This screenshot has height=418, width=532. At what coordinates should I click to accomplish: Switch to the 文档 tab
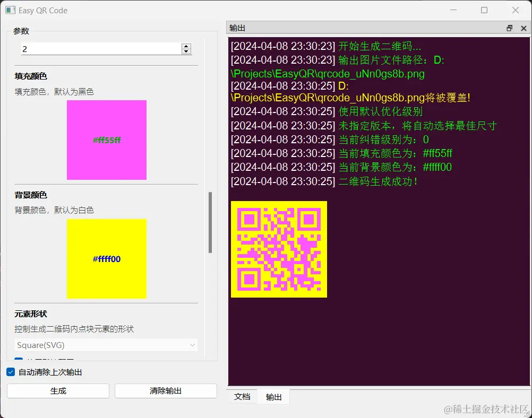[x=242, y=397]
